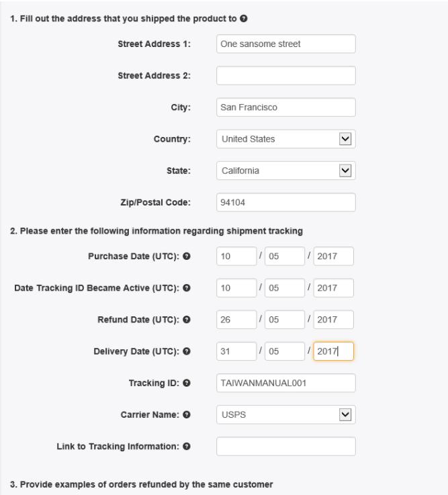Focus the empty Street Address 2 field
448x495 pixels.
tap(285, 75)
